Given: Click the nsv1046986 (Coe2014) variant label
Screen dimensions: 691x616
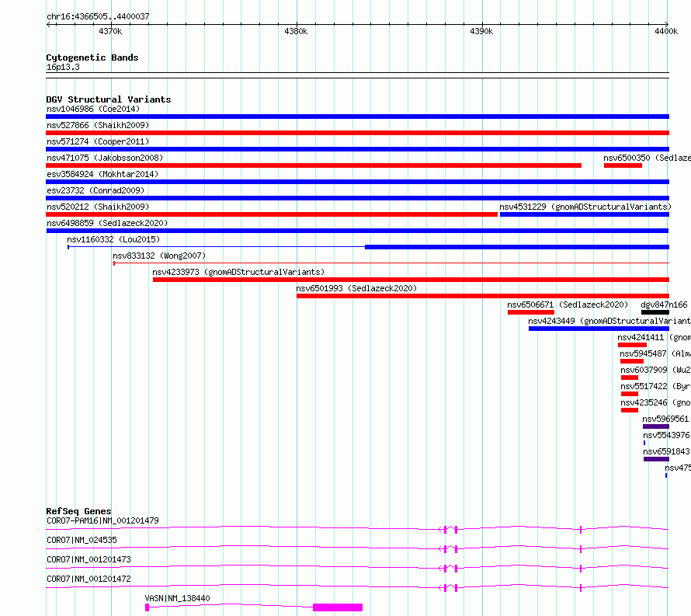Looking at the screenshot, I should tap(93, 109).
